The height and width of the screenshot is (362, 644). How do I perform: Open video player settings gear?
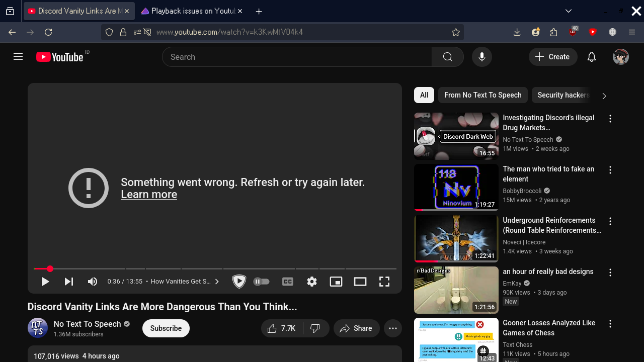(312, 282)
